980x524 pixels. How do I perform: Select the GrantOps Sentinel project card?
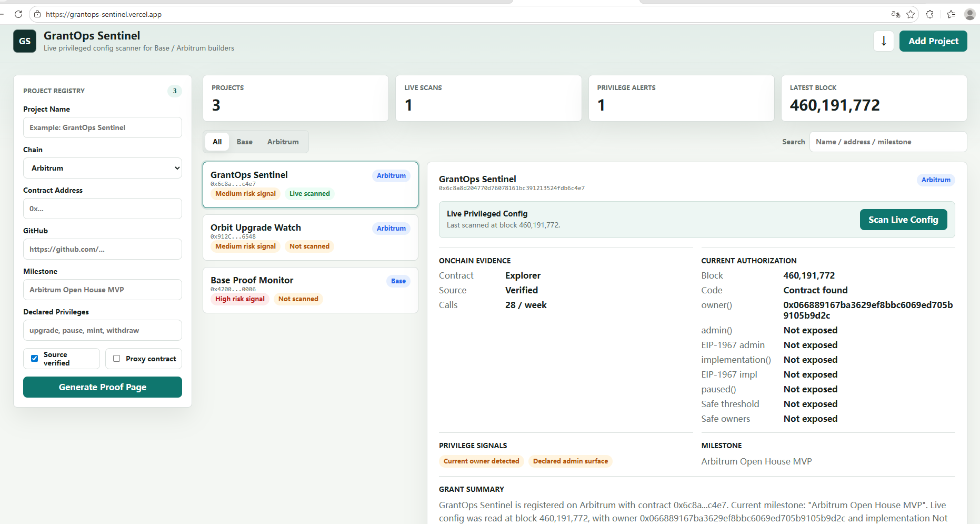[x=311, y=185]
